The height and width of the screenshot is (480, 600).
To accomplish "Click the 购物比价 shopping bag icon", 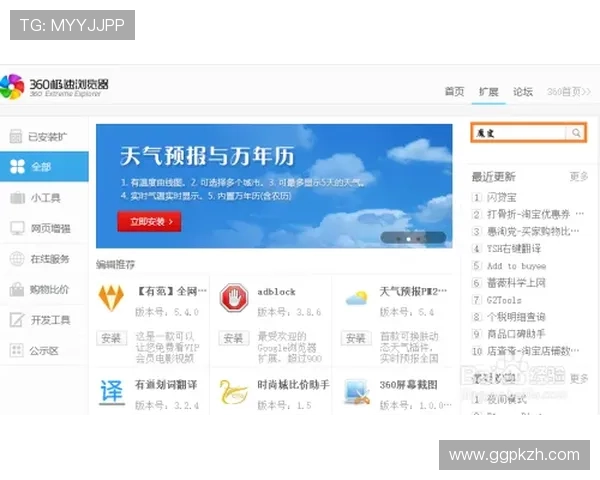I will click(17, 289).
